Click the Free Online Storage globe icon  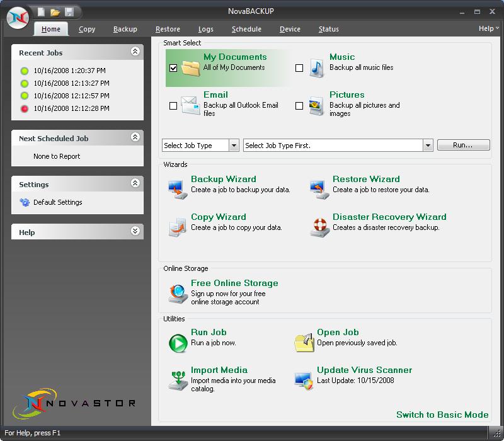tap(178, 294)
